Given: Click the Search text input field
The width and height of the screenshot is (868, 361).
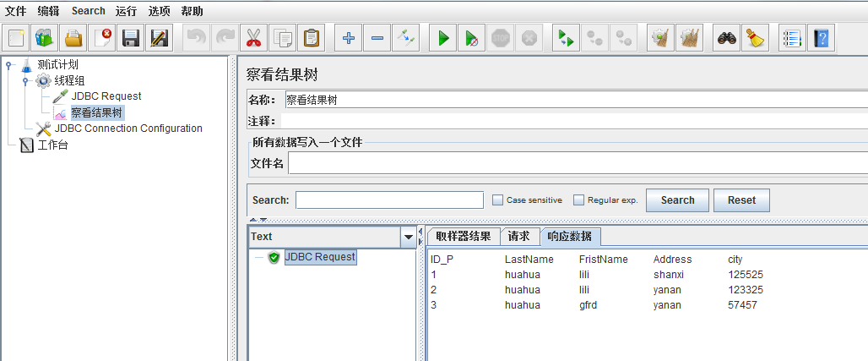Looking at the screenshot, I should point(390,200).
